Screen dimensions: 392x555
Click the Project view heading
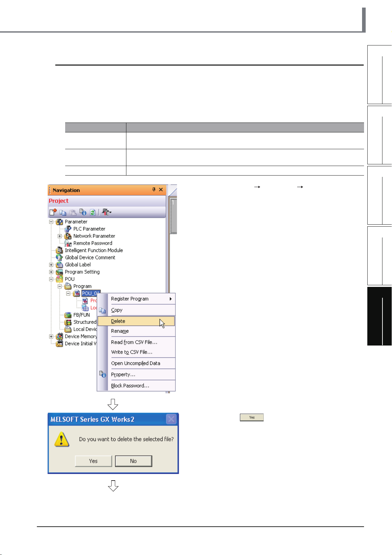coord(59,201)
